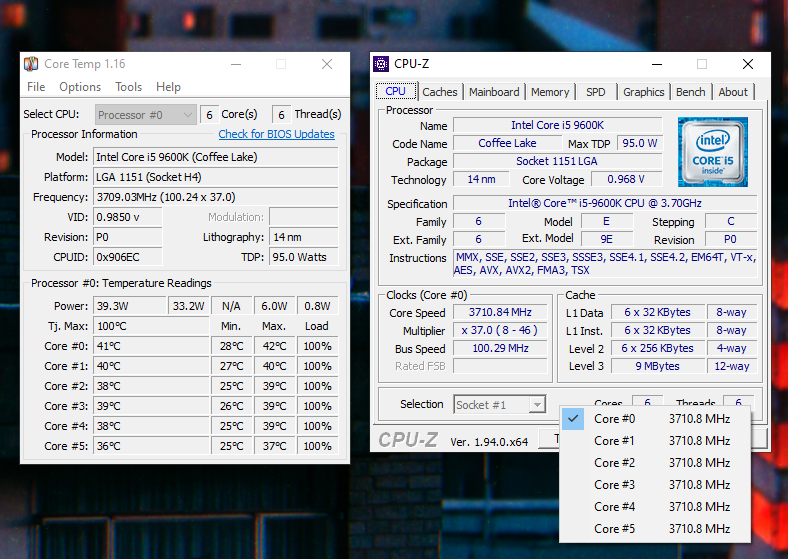Open the Help menu in Core Temp

pos(168,87)
